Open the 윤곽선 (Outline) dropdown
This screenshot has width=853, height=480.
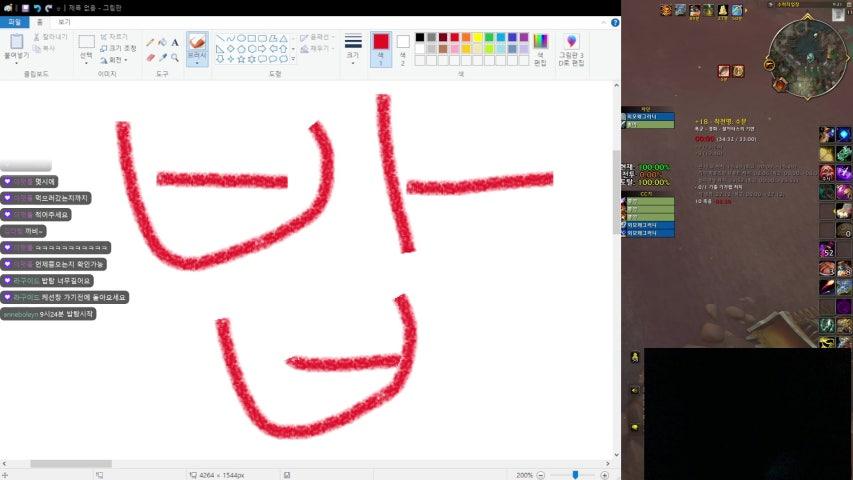(x=317, y=38)
